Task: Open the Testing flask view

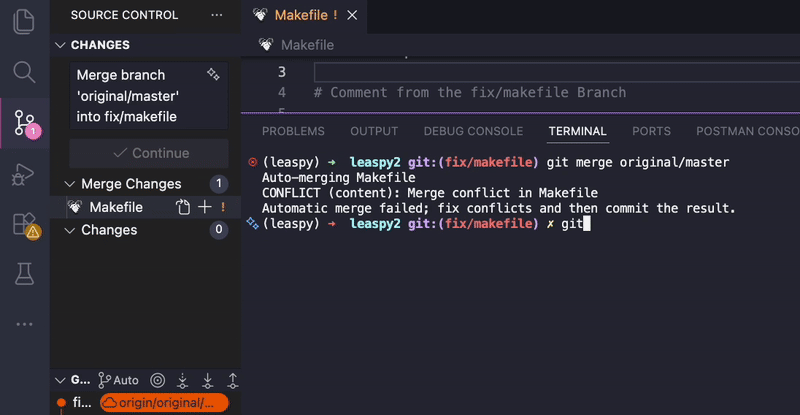Action: pyautogui.click(x=24, y=272)
